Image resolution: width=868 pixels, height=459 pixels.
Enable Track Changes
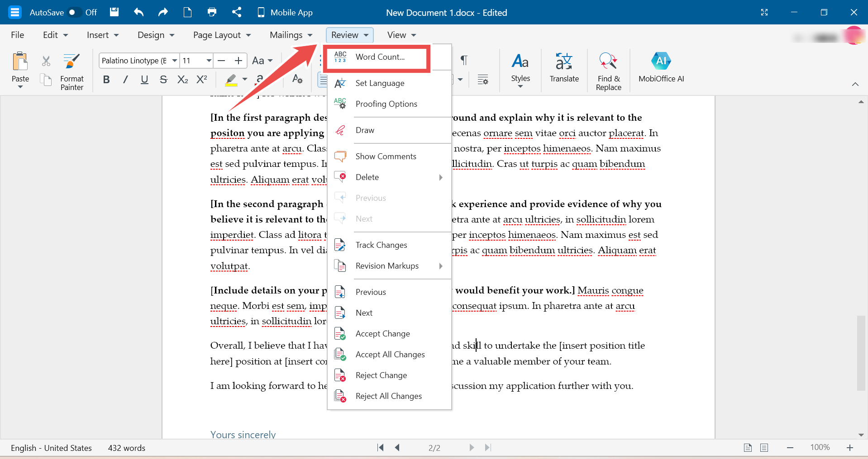(x=389, y=245)
